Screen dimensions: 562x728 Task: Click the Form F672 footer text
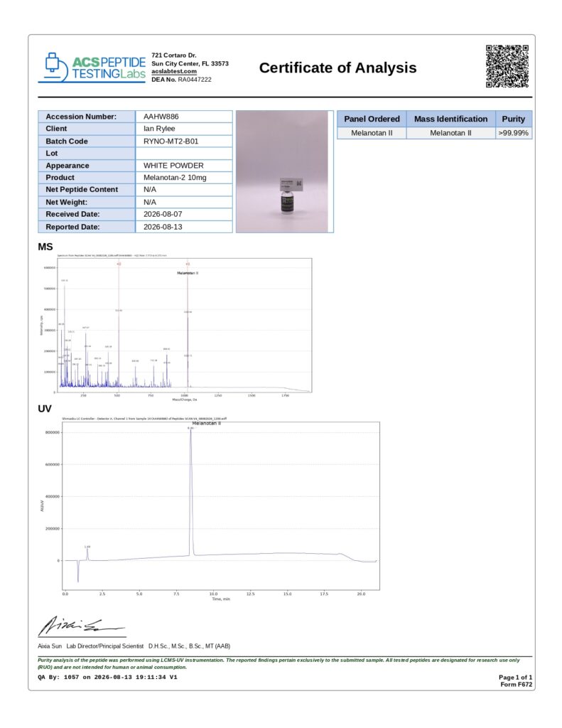point(516,685)
